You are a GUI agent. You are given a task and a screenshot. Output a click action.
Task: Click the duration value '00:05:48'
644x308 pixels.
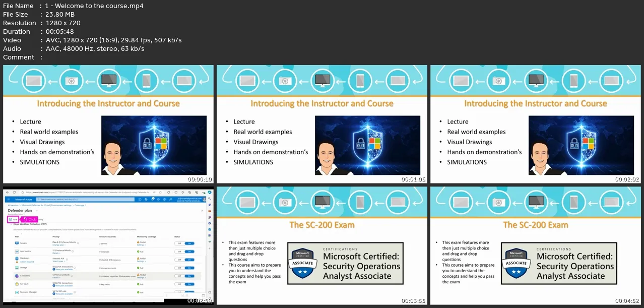click(x=60, y=32)
